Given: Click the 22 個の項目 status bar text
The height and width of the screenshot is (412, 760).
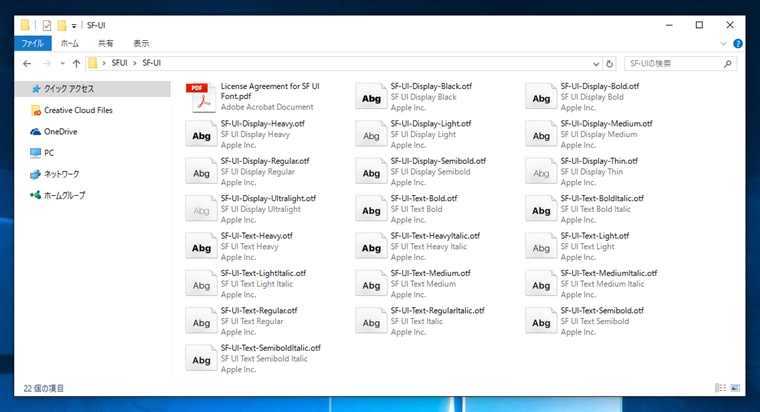Looking at the screenshot, I should (x=44, y=388).
